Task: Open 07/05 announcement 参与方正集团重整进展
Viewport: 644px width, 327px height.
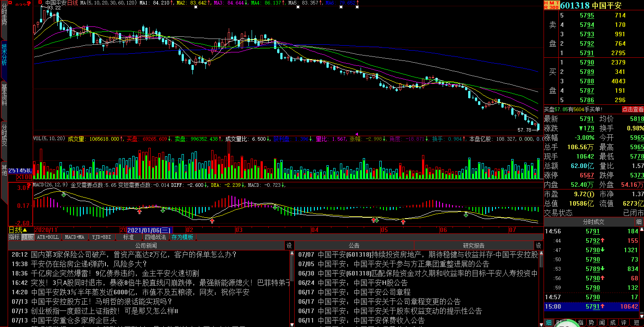Action: coord(404,264)
